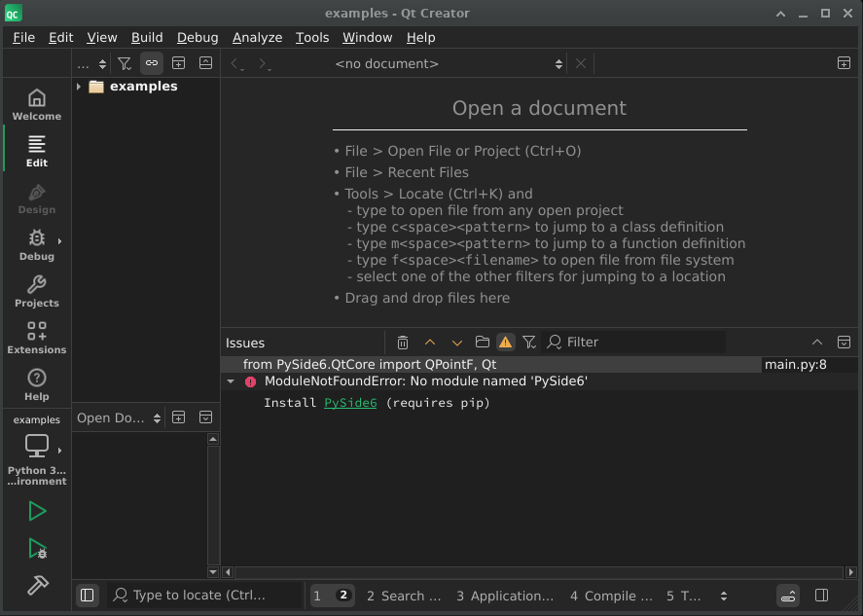Clear the Issues list with trash icon
Screen dimensions: 863x616
point(403,343)
